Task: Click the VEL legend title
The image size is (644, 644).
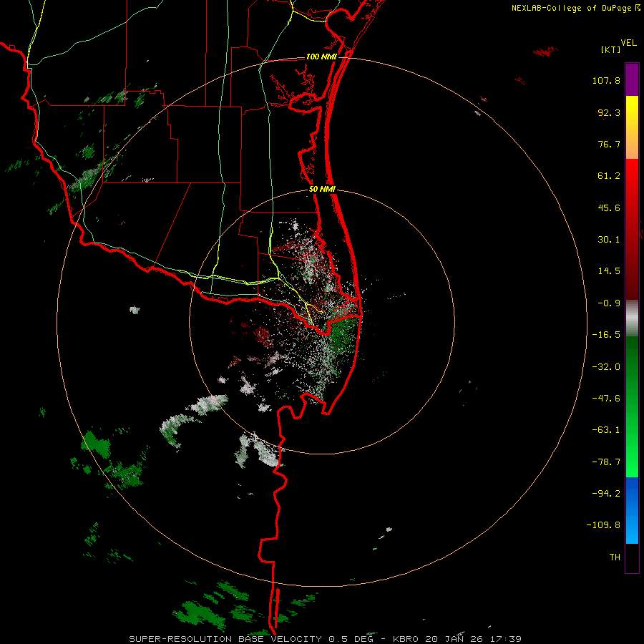Action: tap(628, 43)
